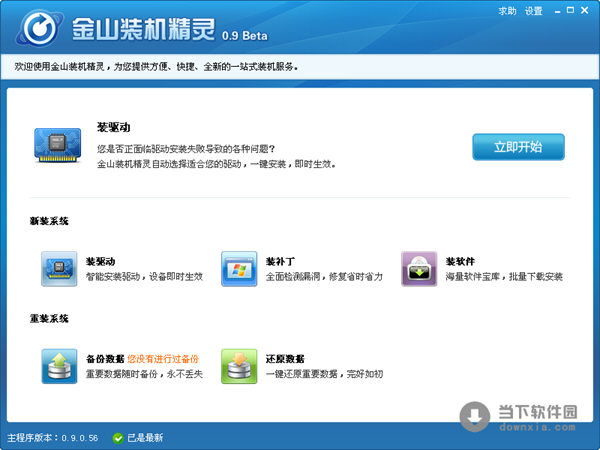Select the 还原数据 title link
The width and height of the screenshot is (600, 450).
tap(285, 359)
